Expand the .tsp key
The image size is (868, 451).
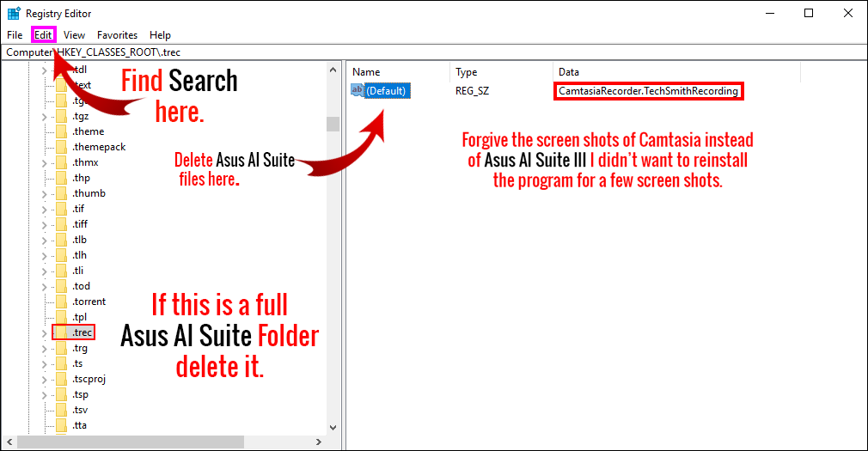coord(45,395)
